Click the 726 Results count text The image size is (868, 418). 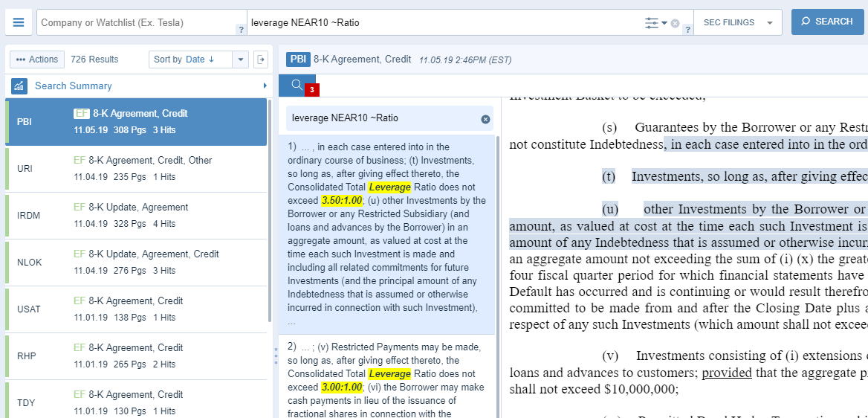[x=94, y=60]
